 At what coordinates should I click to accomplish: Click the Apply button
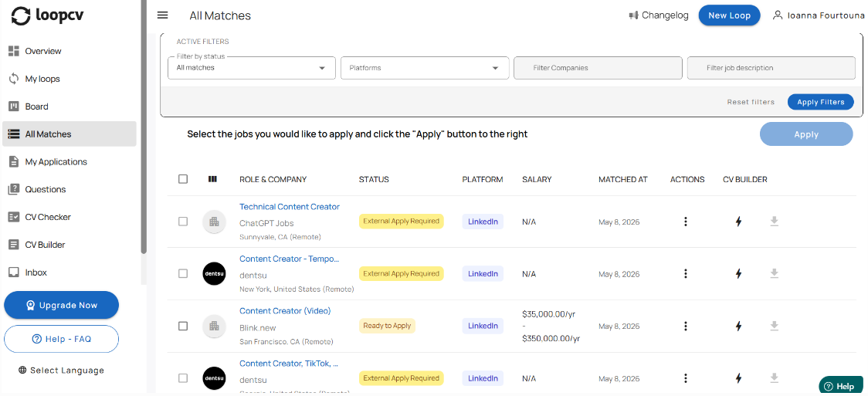[806, 134]
